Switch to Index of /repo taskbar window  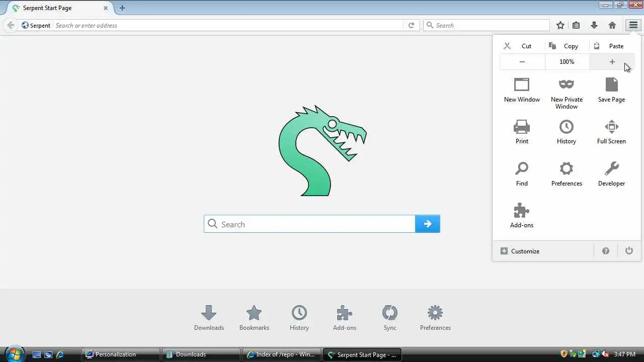[281, 354]
